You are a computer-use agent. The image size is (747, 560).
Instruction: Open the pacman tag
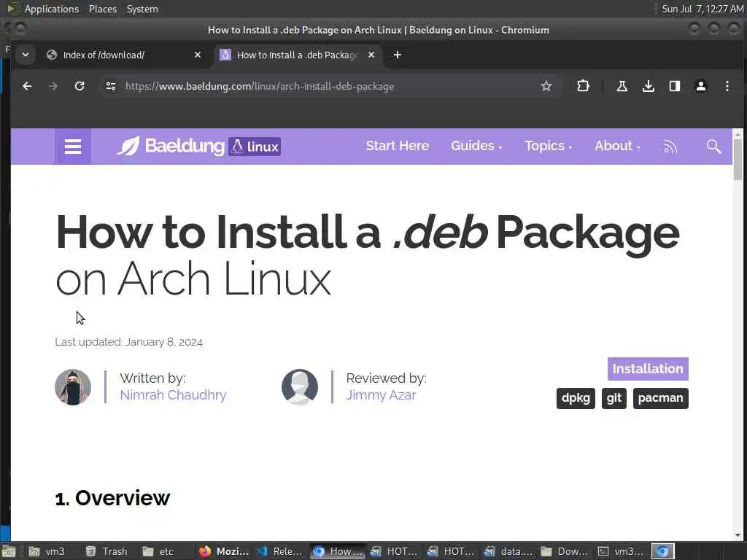pyautogui.click(x=660, y=398)
